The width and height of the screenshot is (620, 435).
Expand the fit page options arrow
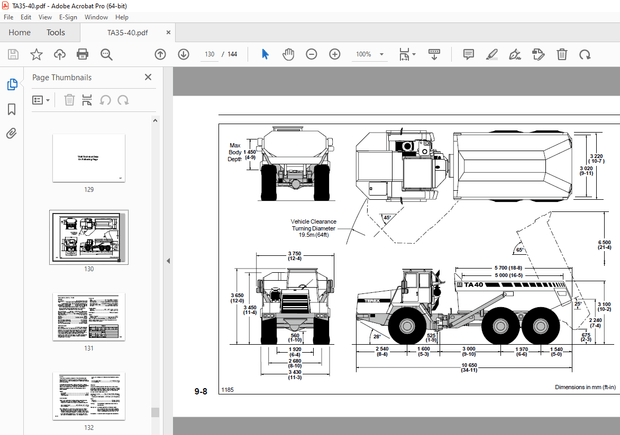414,54
